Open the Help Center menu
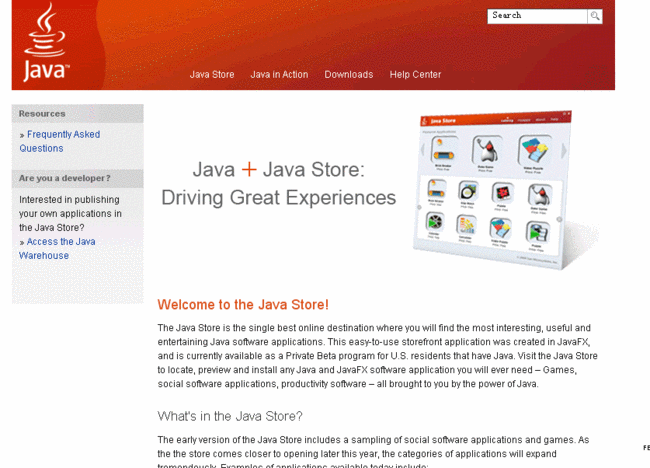The width and height of the screenshot is (650, 468). pos(415,75)
